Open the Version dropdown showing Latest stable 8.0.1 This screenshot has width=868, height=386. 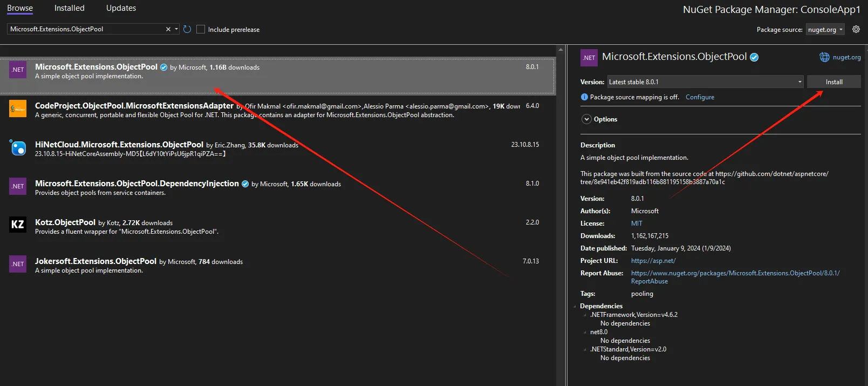(x=706, y=82)
